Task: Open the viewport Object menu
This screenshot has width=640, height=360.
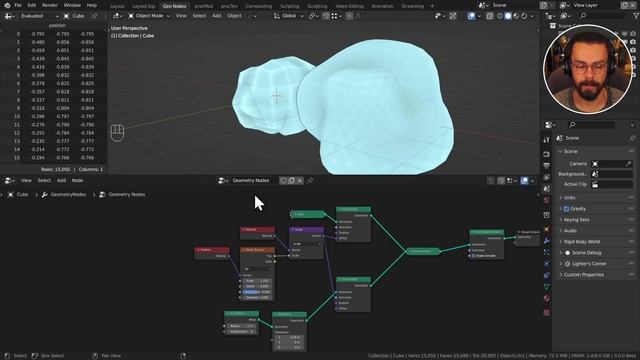Action: point(234,16)
